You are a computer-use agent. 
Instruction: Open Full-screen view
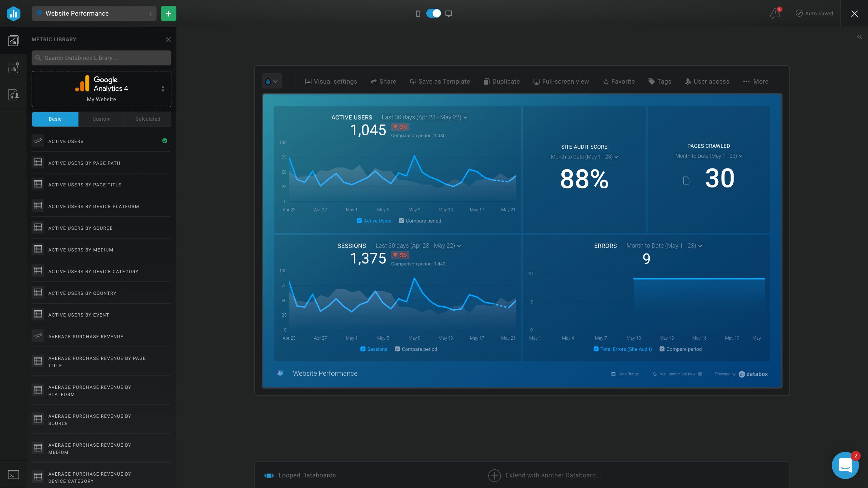[x=561, y=81]
